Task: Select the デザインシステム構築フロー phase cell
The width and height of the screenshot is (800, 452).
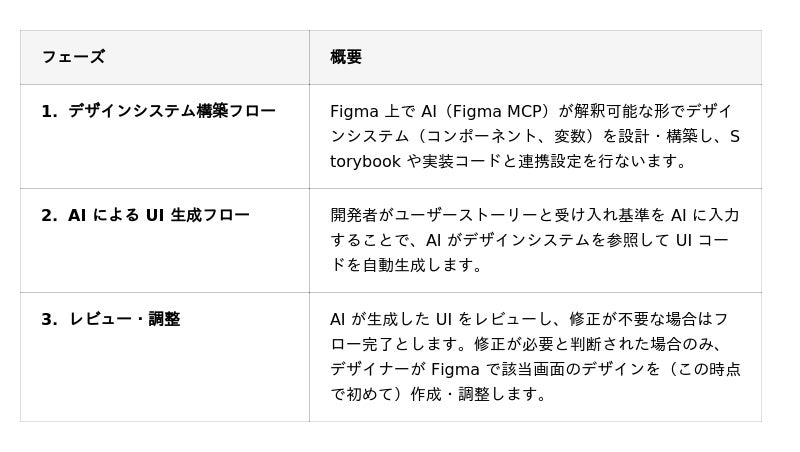Action: [171, 111]
